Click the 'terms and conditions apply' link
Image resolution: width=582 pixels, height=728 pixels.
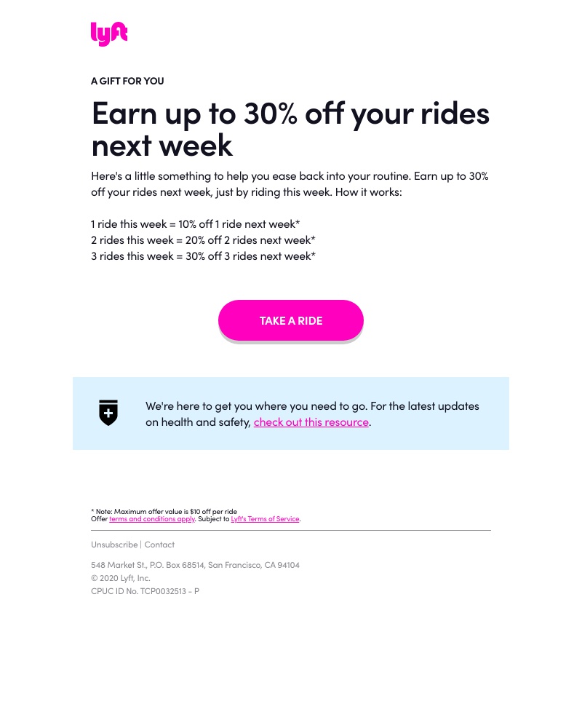coord(151,518)
